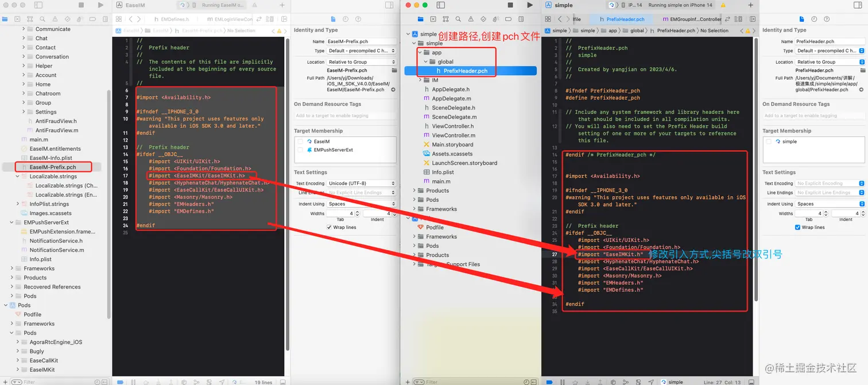The height and width of the screenshot is (385, 868).
Task: Open Location dropdown in simple inspector
Action: click(830, 62)
